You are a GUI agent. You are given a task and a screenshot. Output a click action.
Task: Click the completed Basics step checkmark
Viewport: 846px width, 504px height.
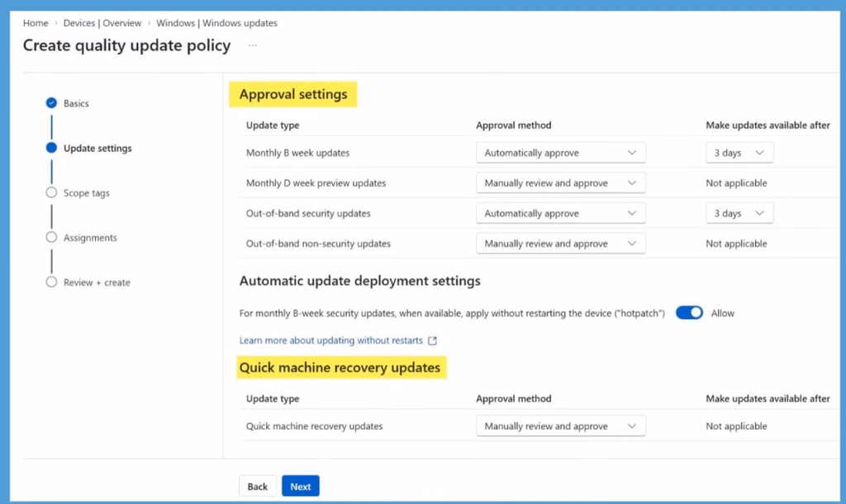[51, 102]
